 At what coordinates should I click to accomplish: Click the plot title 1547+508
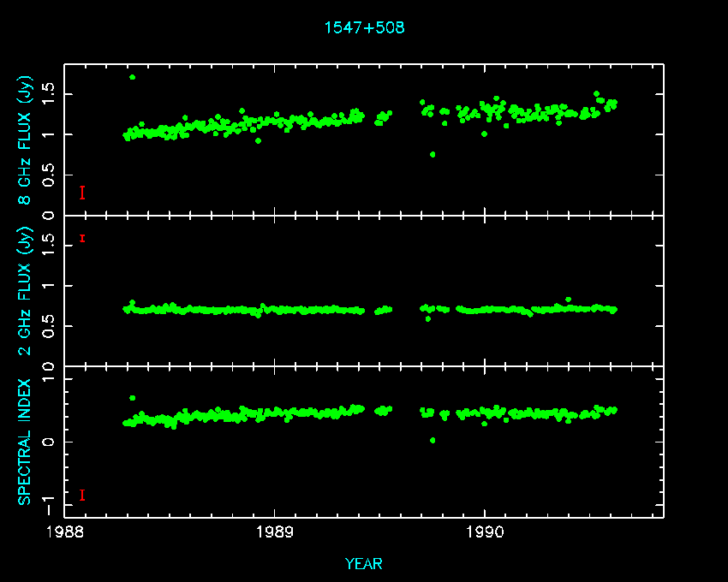364,27
